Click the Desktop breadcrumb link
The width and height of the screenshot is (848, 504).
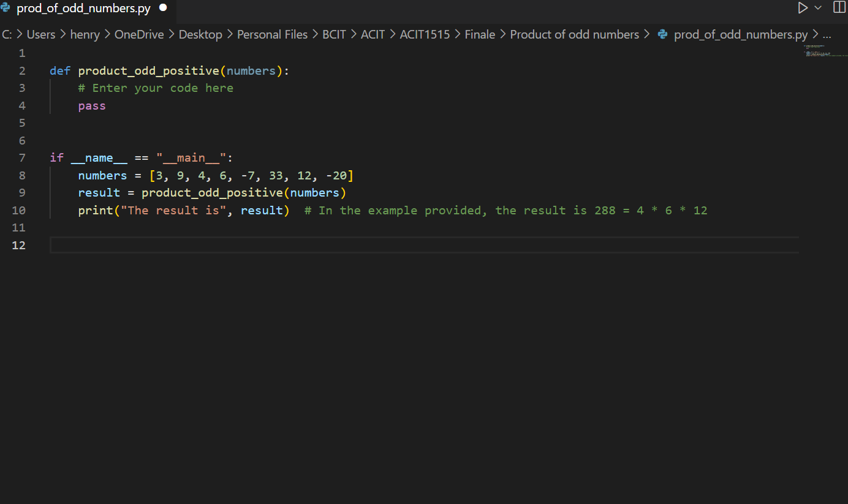pyautogui.click(x=200, y=34)
